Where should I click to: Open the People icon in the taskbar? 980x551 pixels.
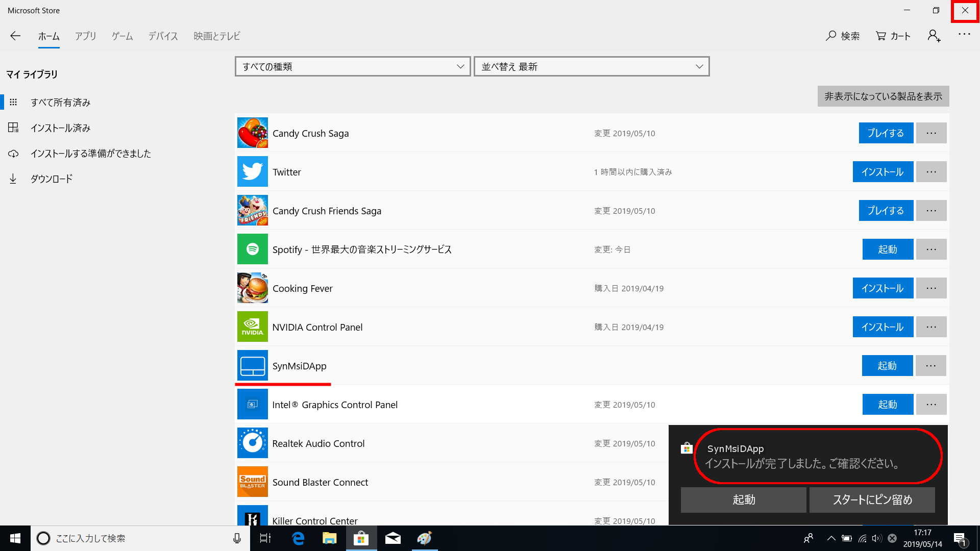pyautogui.click(x=808, y=538)
